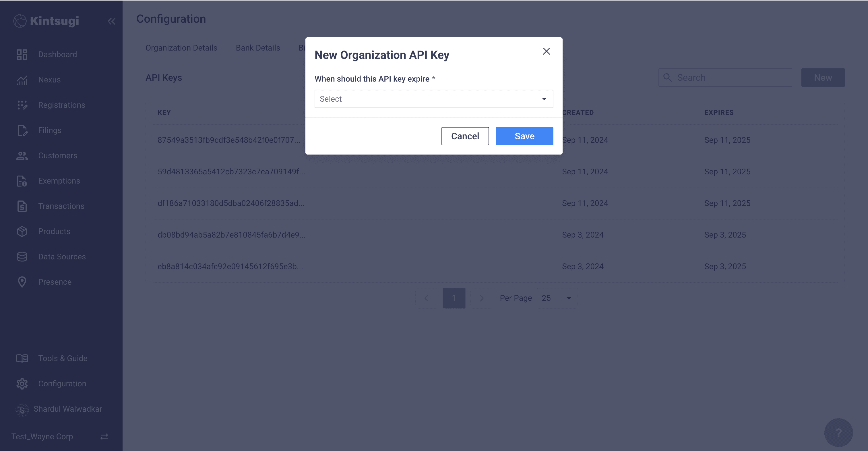Close the New Organization API Key dialog

pos(546,51)
